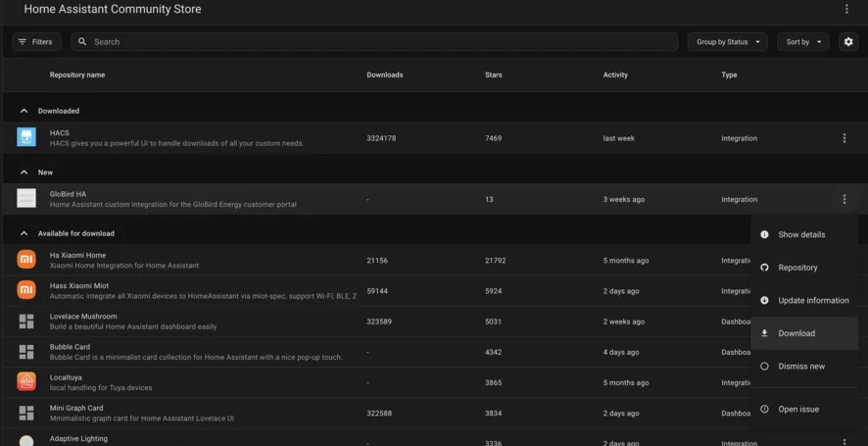Open the GloBird HA row name
Viewport: 868px width, 446px height.
[68, 194]
